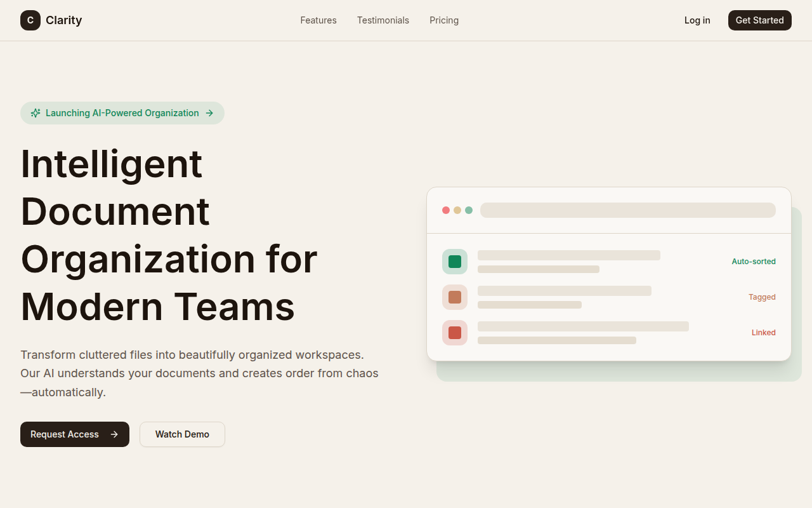Click the yellow window dot in the mockup

point(457,210)
